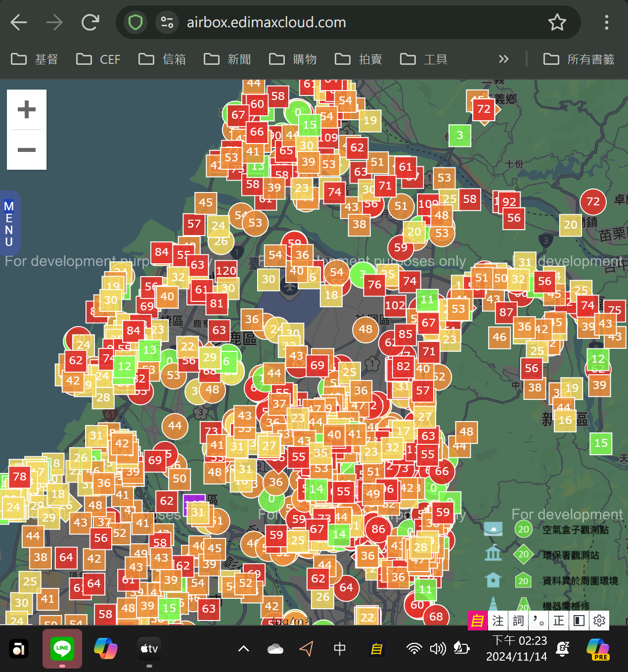628x672 pixels.
Task: Select the EPA station building legend icon
Action: (x=493, y=553)
